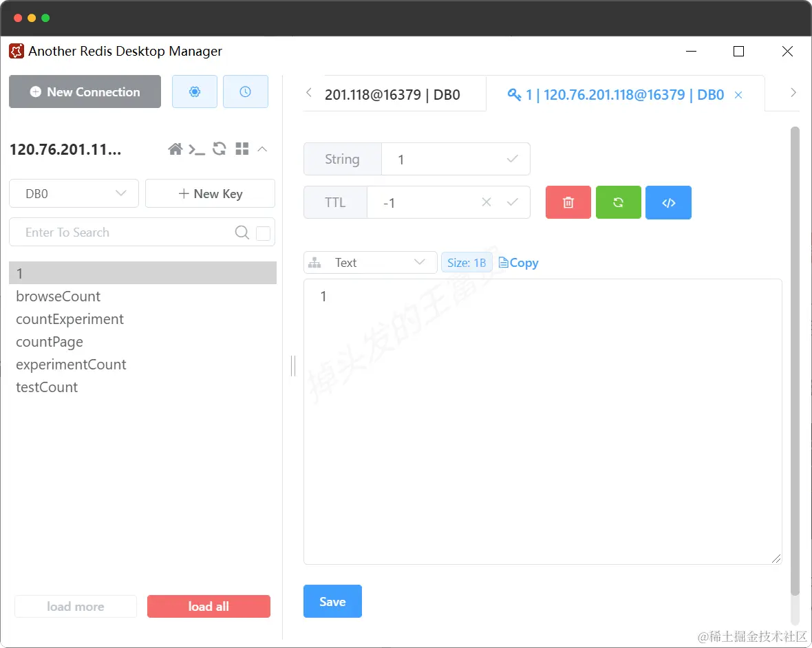Screen dimensions: 812x648
Task: Open the Text format dropdown
Action: pyautogui.click(x=370, y=262)
